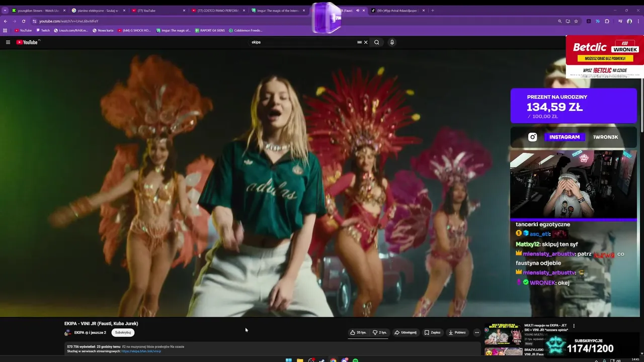Open the 'Cobblemon Freedo...' bookmark
The height and width of the screenshot is (362, 644).
click(x=246, y=30)
